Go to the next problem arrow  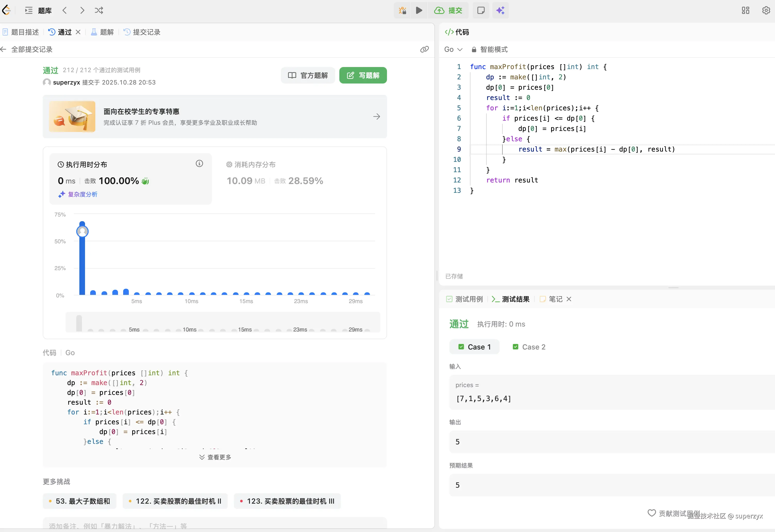(82, 10)
